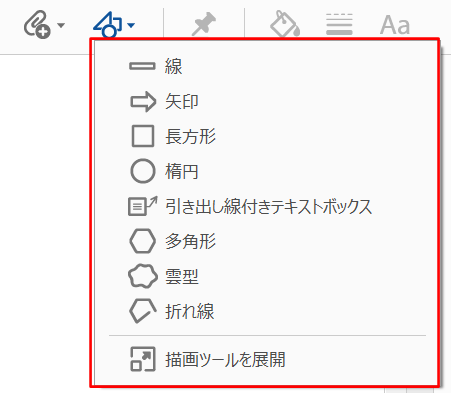Collapse the drawing shapes dropdown arrow

(131, 25)
